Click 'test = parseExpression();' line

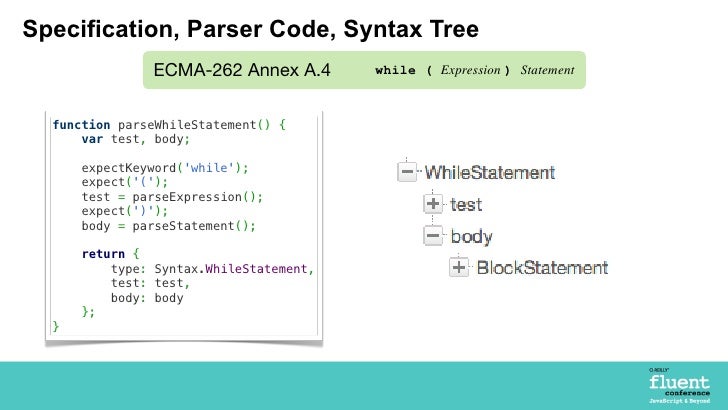[x=172, y=197]
